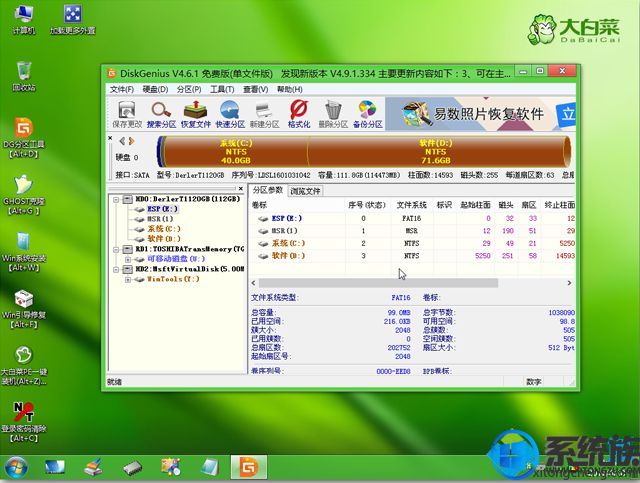Open the 备份分区 backup partition tool
This screenshot has width=640, height=483.
tap(367, 114)
